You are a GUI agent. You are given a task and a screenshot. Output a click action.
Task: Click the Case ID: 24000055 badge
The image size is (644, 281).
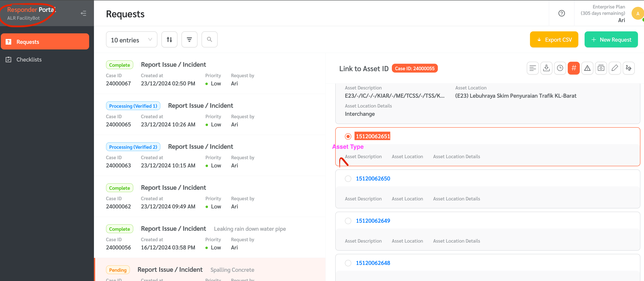pos(415,69)
